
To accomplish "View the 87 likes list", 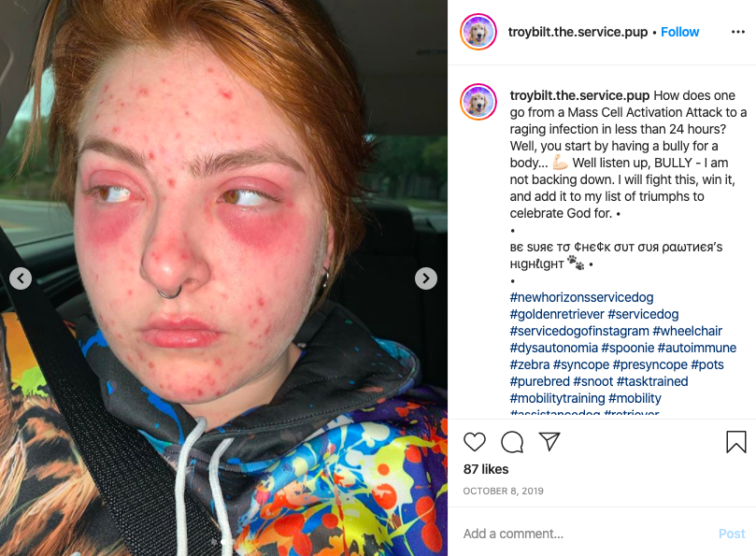I will (x=486, y=469).
